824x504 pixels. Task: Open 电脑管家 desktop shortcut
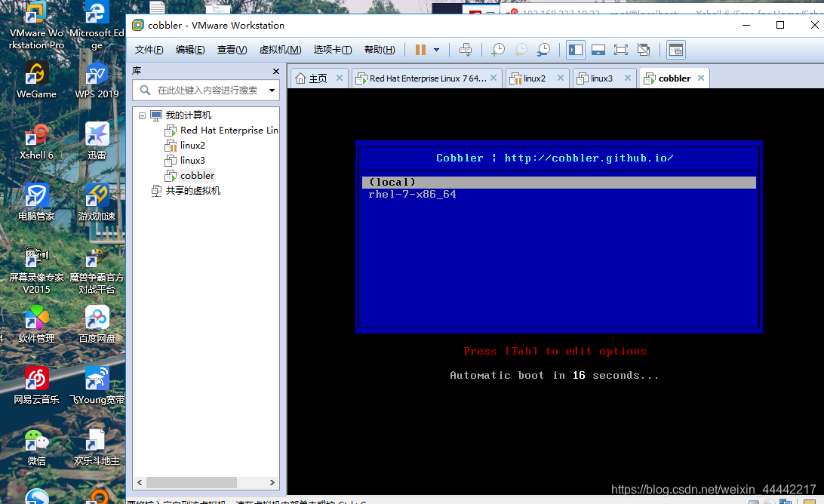(x=36, y=203)
